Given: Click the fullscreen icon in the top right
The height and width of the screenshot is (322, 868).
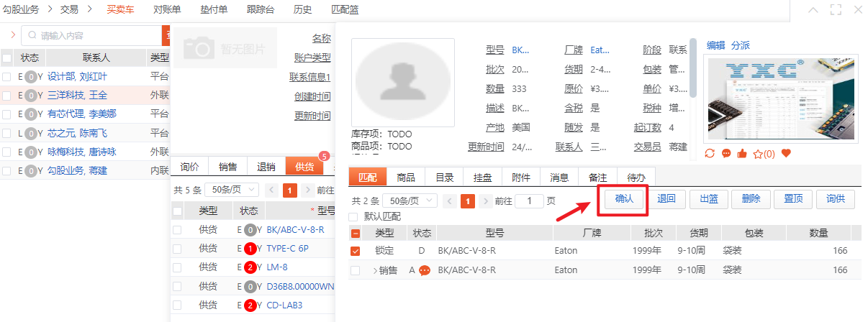Looking at the screenshot, I should (x=836, y=9).
